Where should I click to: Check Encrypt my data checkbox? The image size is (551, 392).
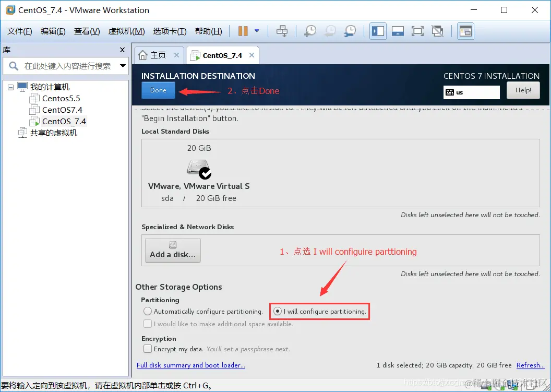point(148,349)
